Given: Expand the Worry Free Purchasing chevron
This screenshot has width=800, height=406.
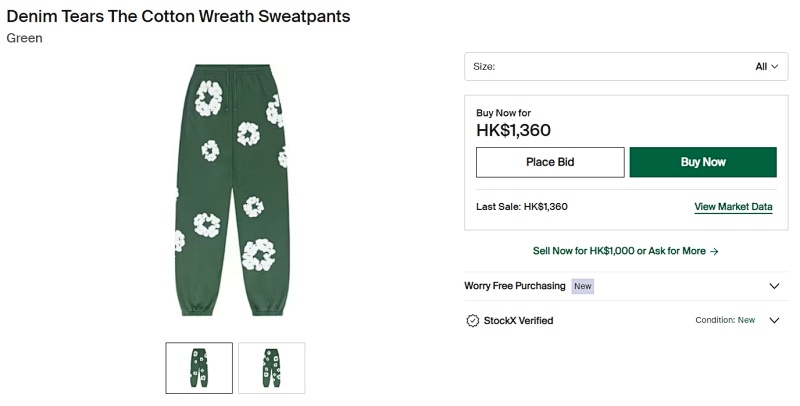Looking at the screenshot, I should click(x=774, y=286).
